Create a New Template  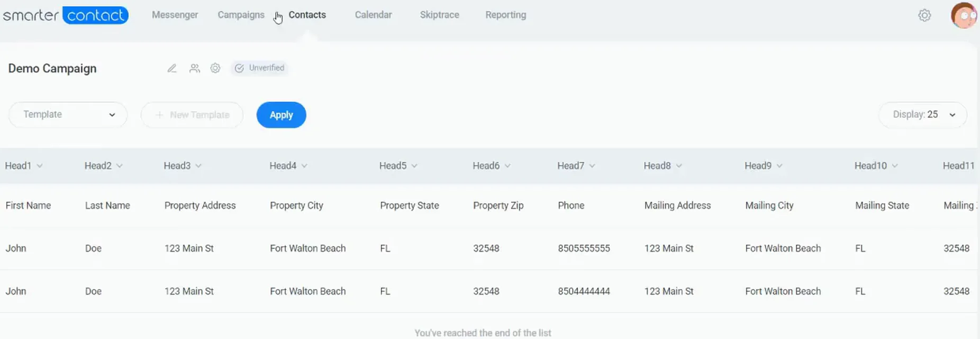point(192,115)
